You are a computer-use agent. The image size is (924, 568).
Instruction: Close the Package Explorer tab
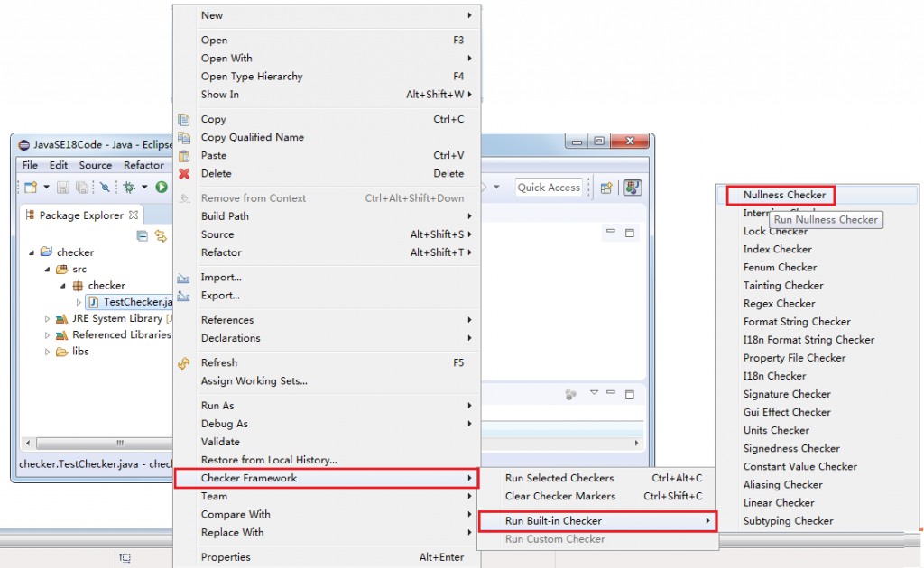tap(134, 215)
